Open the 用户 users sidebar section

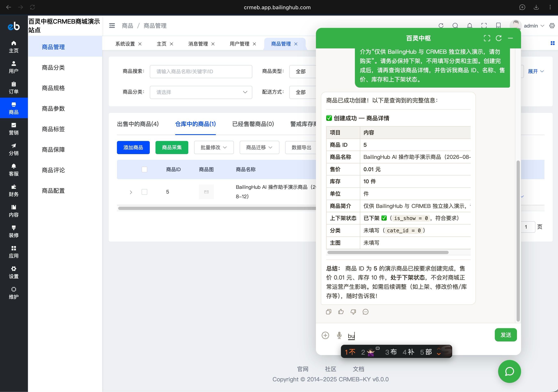pos(14,67)
